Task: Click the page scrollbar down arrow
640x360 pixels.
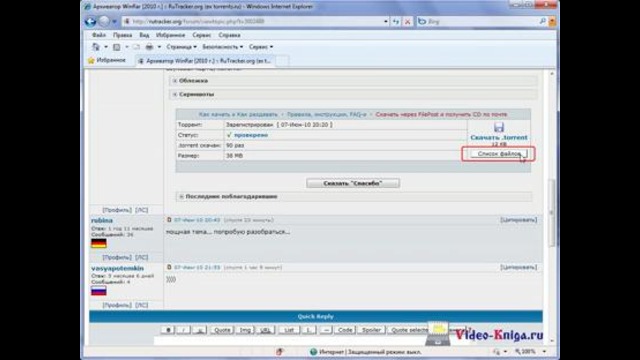Action: [551, 340]
